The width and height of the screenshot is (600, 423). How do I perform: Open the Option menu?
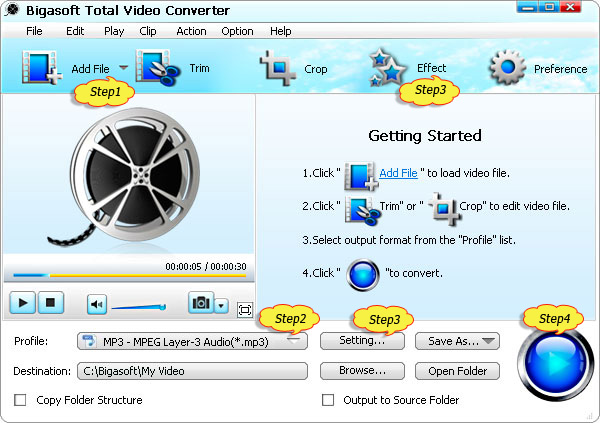pyautogui.click(x=237, y=31)
